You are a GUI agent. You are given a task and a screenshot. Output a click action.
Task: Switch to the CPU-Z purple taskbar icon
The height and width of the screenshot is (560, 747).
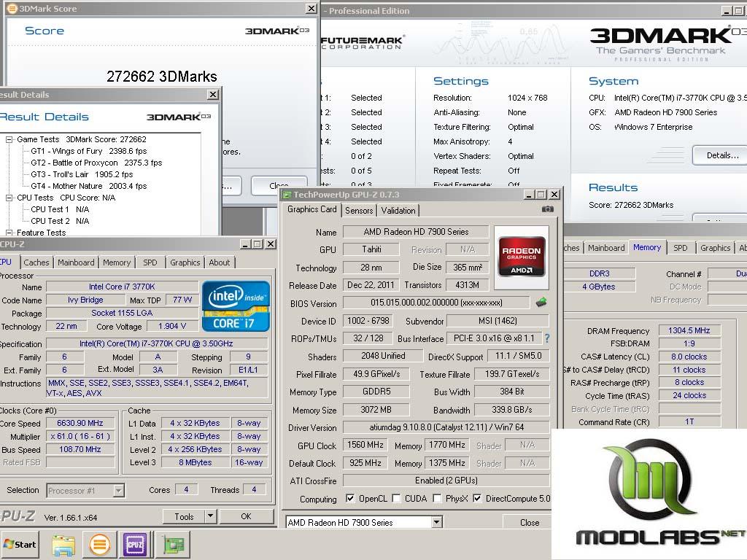coord(135,544)
